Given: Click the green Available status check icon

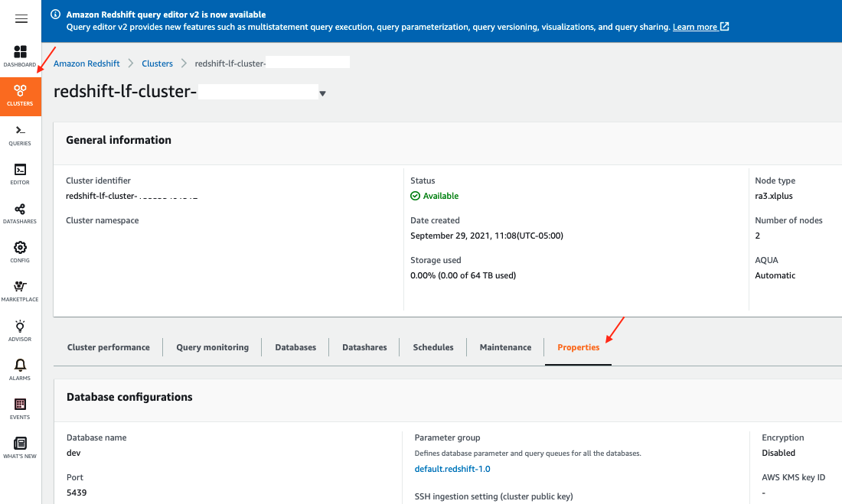Looking at the screenshot, I should pyautogui.click(x=415, y=196).
